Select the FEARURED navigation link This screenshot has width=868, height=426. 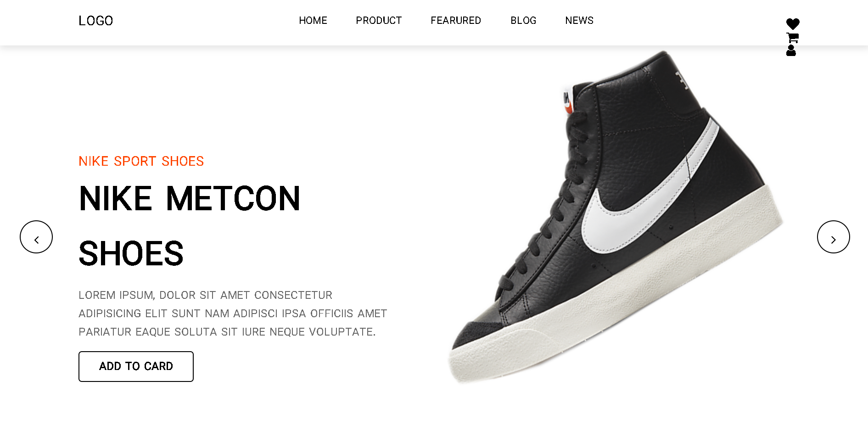[x=456, y=21]
